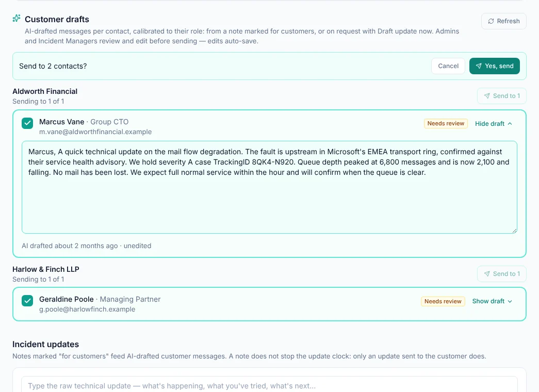Click the AI drafted about 2 months ago text
The height and width of the screenshot is (392, 539).
[x=70, y=246]
